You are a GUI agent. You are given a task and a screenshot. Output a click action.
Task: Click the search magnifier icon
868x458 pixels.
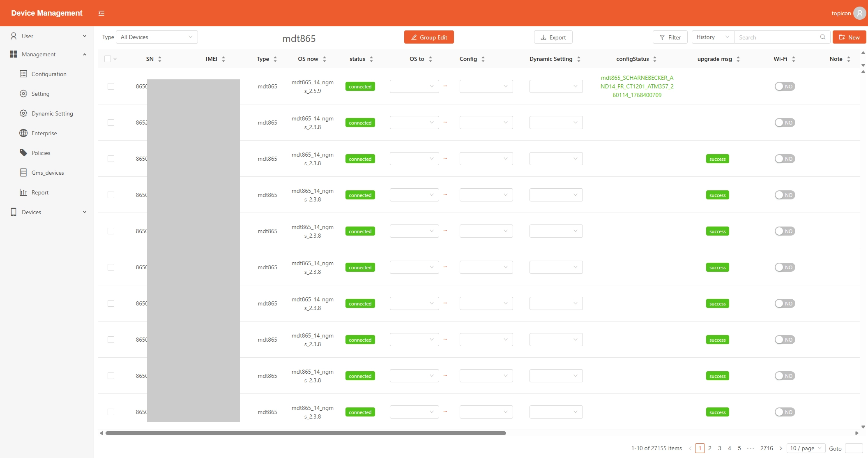822,37
